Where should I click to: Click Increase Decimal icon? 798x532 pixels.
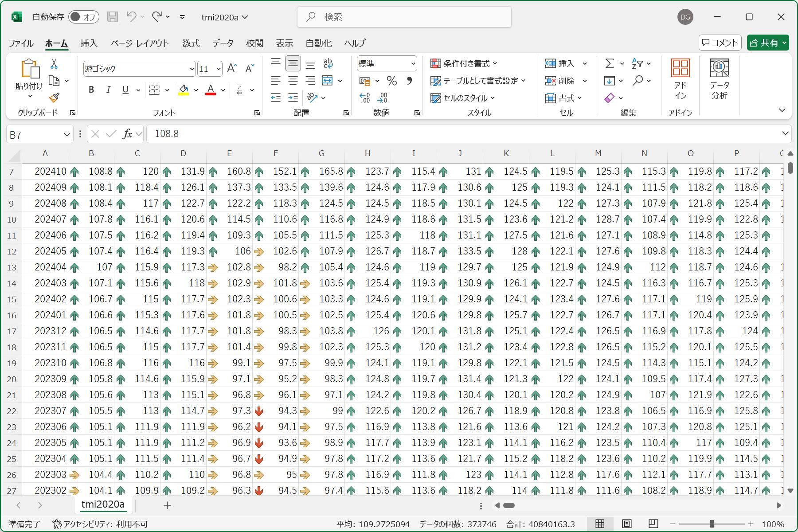click(x=365, y=98)
